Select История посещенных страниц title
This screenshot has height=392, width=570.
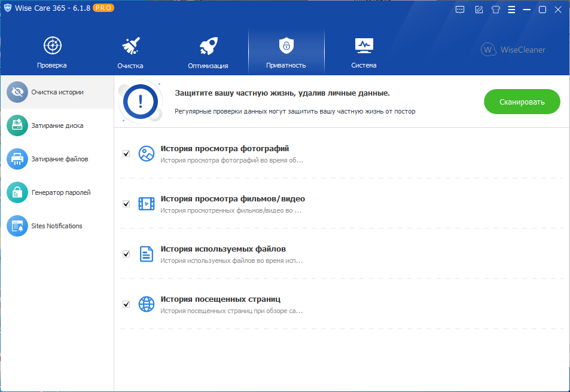click(221, 299)
